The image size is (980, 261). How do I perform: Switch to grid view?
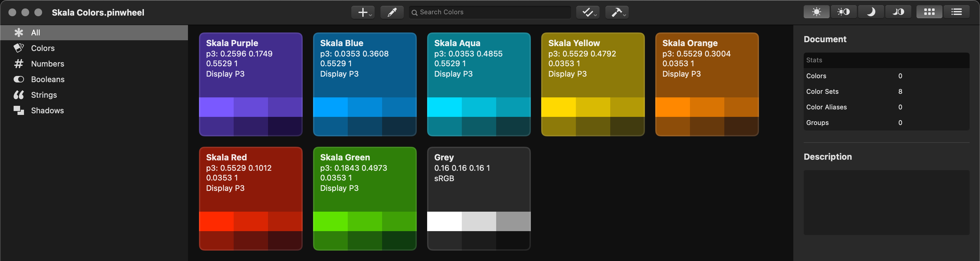pos(929,12)
